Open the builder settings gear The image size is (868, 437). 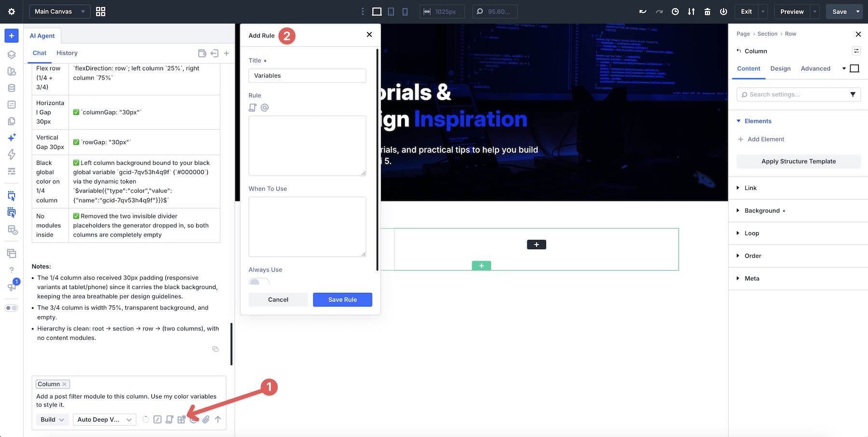pos(12,12)
